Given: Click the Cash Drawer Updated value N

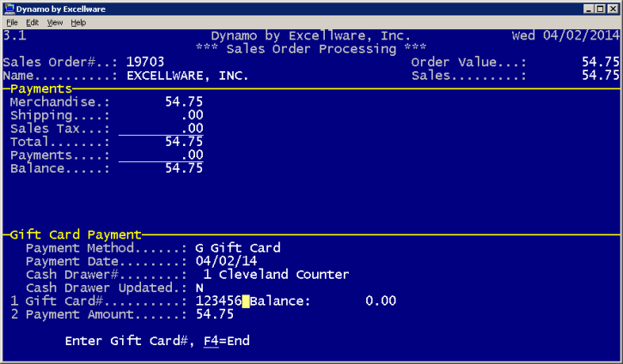Looking at the screenshot, I should 199,288.
